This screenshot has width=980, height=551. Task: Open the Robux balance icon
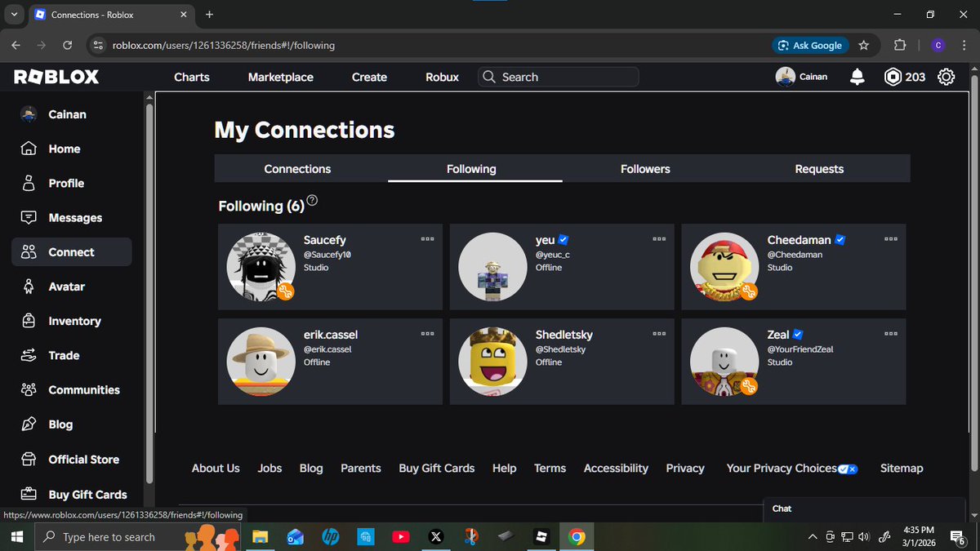click(893, 77)
